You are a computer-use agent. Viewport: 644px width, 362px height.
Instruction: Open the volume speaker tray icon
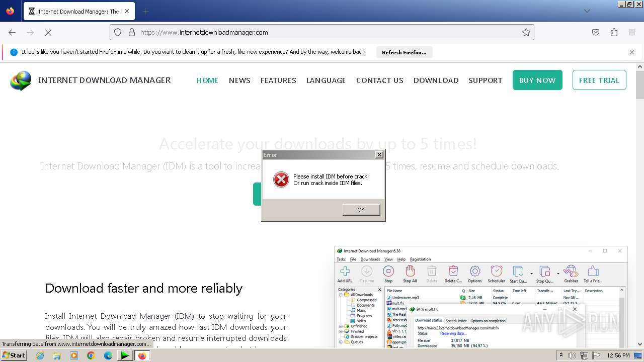point(572,355)
